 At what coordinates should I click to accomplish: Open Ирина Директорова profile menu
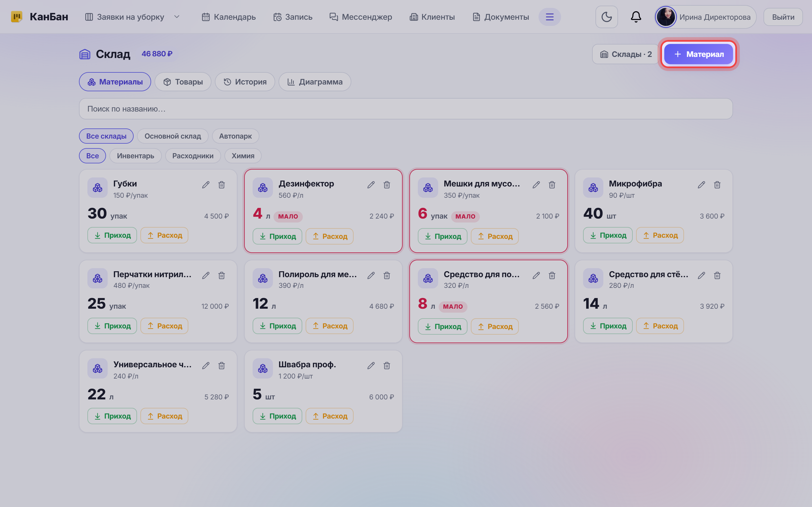click(705, 17)
